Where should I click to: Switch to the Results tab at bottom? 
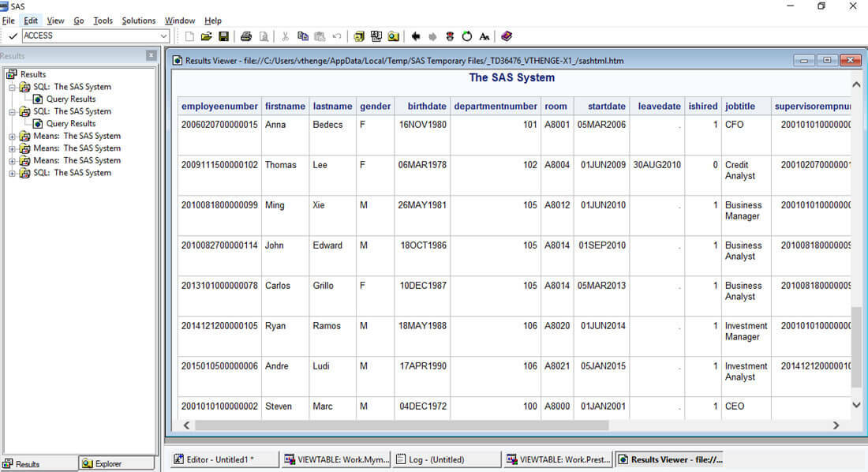pos(39,463)
